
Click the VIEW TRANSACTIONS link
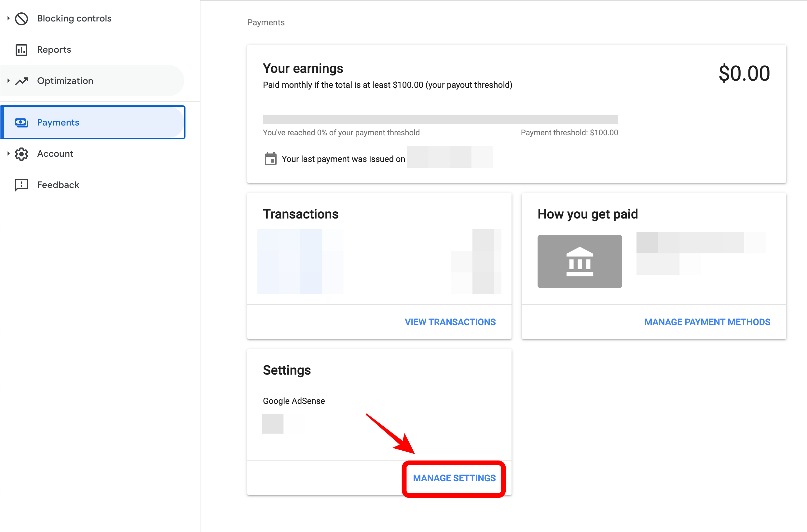450,322
